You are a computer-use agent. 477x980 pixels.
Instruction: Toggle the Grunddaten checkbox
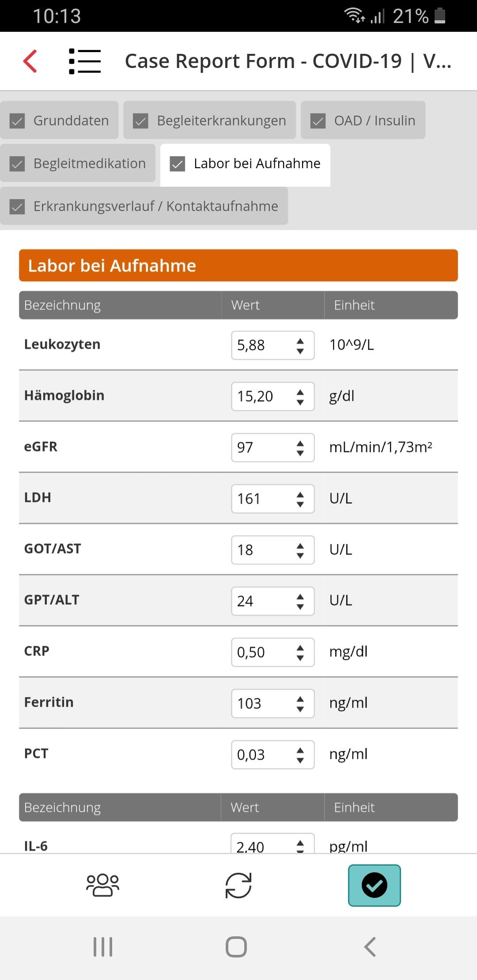pos(17,121)
